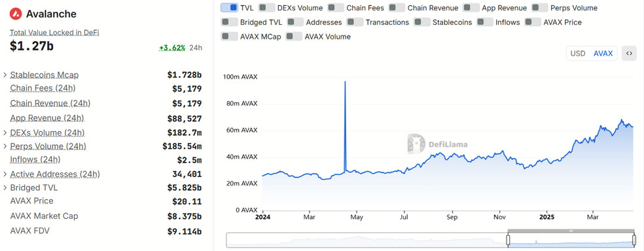Screen dimensions: 644x251
Task: Switch on the Inflows toggle
Action: [x=485, y=22]
